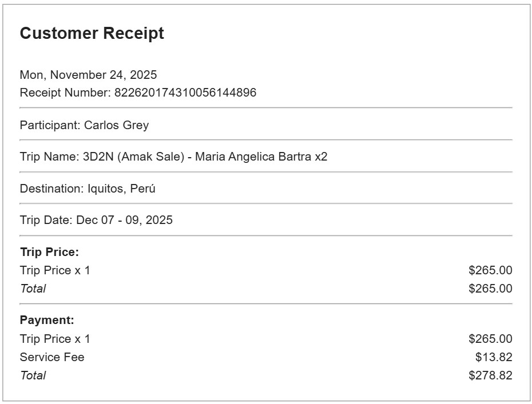Click the date Mon, November 24, 2025
This screenshot has height=404, width=532.
pos(88,75)
